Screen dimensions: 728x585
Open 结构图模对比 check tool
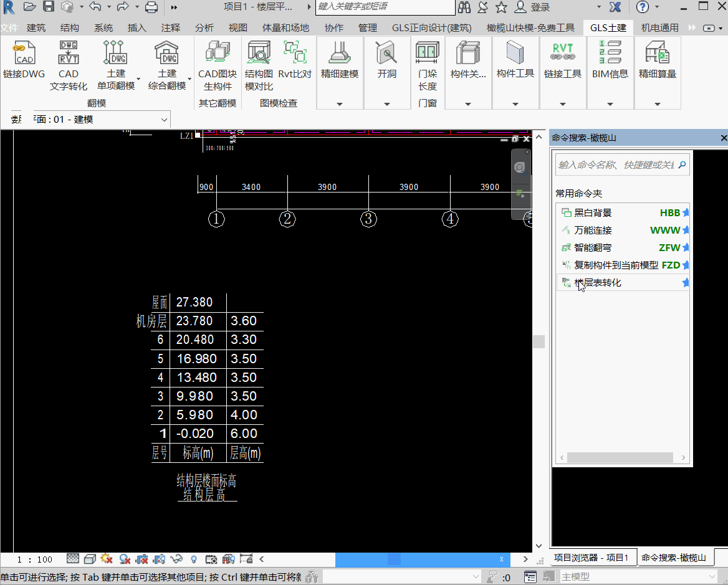point(259,65)
